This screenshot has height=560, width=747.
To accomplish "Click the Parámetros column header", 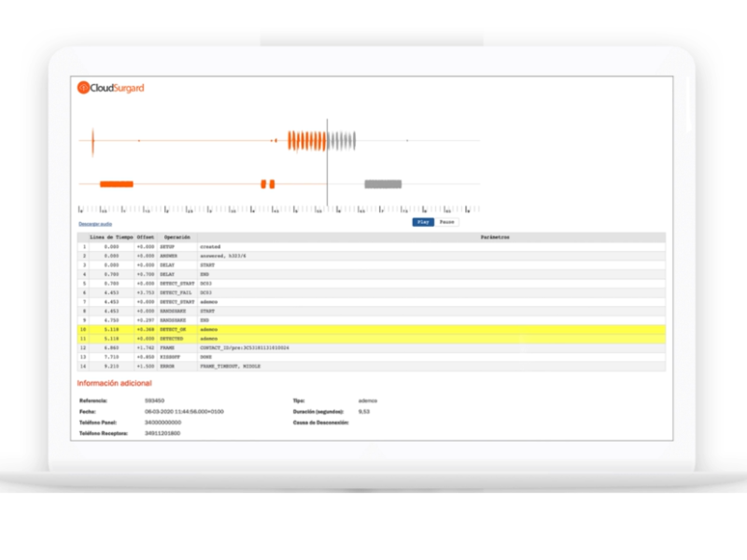I will (x=495, y=238).
